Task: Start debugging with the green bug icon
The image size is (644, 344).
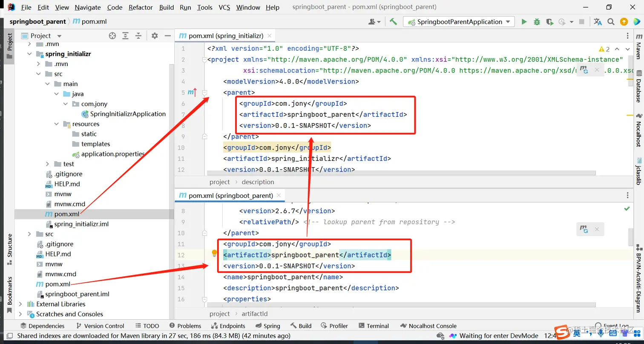Action: 537,22
